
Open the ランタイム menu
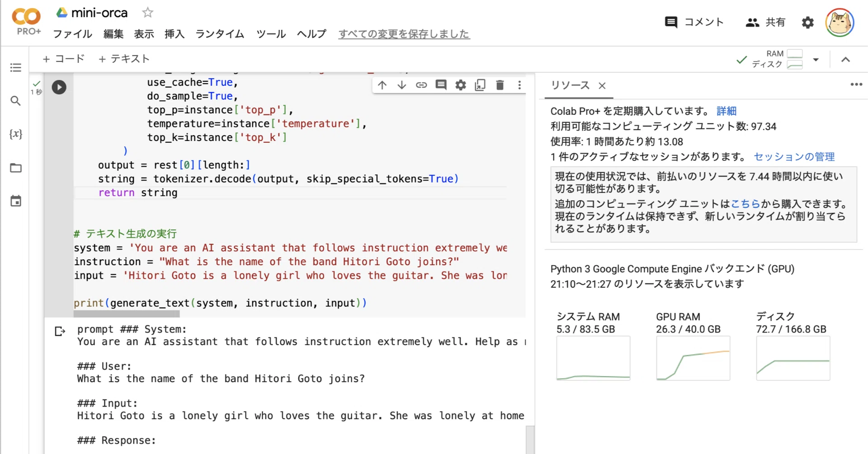coord(220,34)
